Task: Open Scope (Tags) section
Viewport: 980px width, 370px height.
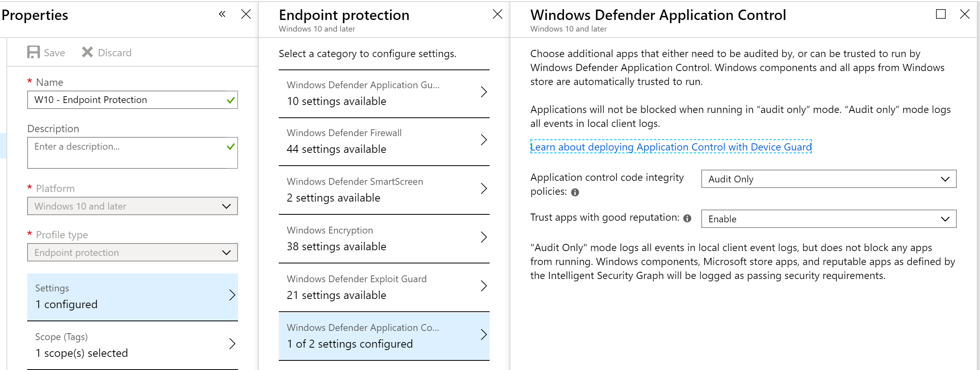Action: (132, 345)
